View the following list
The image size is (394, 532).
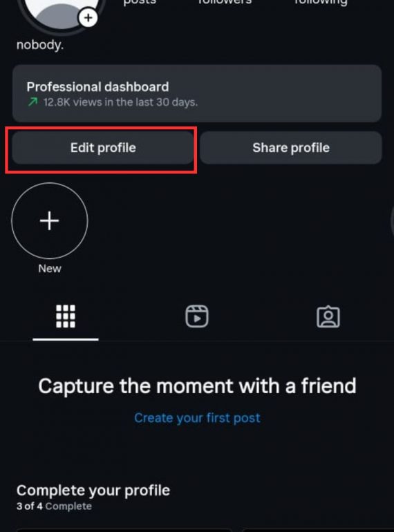(321, 3)
